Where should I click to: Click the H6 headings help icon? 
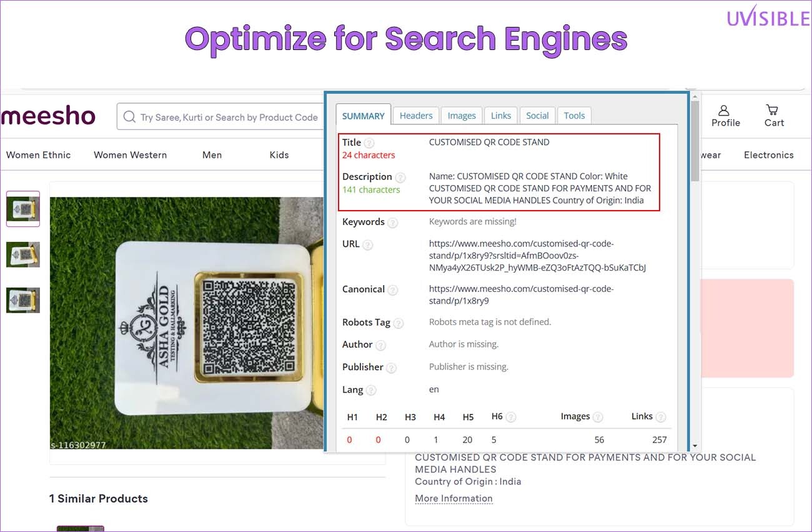(511, 417)
